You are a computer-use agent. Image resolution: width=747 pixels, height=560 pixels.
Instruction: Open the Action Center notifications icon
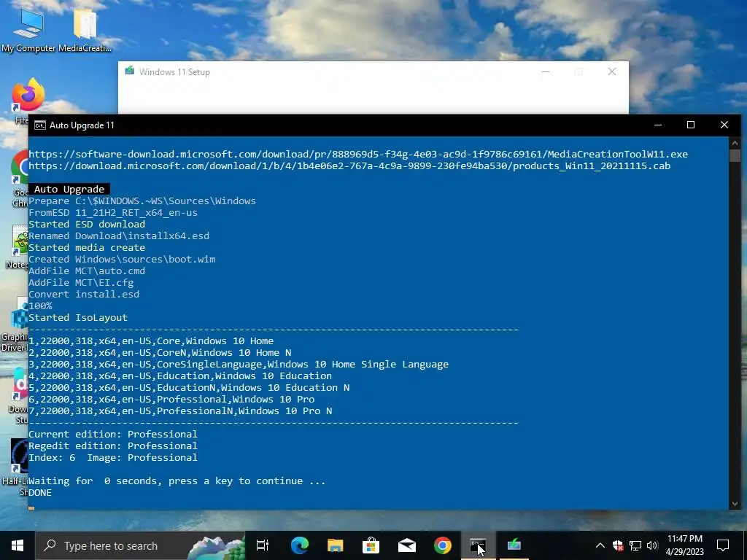pos(723,545)
